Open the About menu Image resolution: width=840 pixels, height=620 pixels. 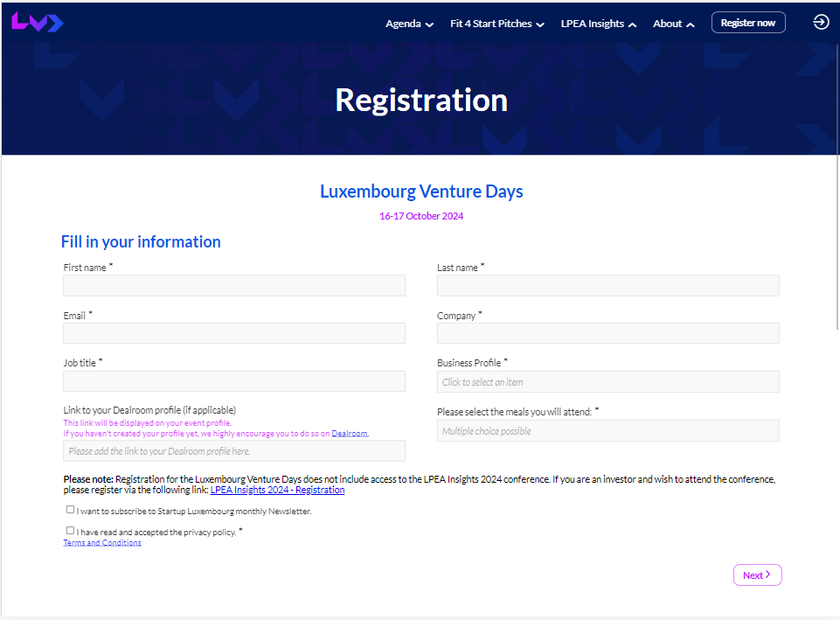point(673,24)
